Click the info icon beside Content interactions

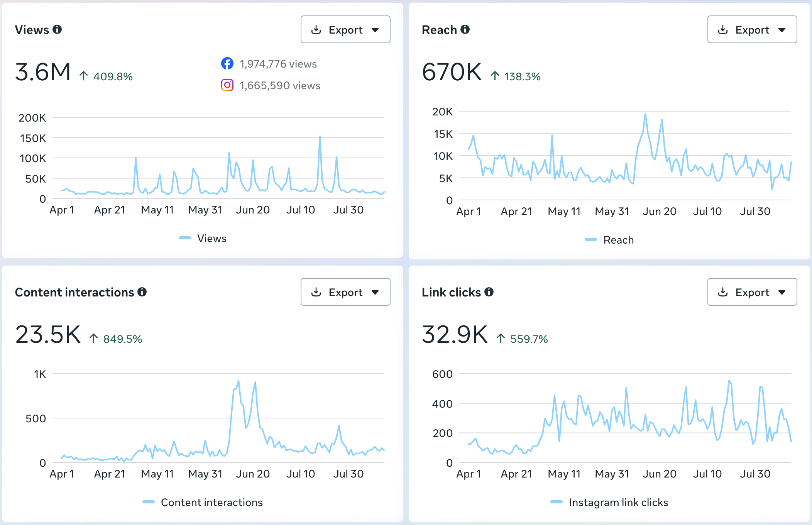coord(142,292)
